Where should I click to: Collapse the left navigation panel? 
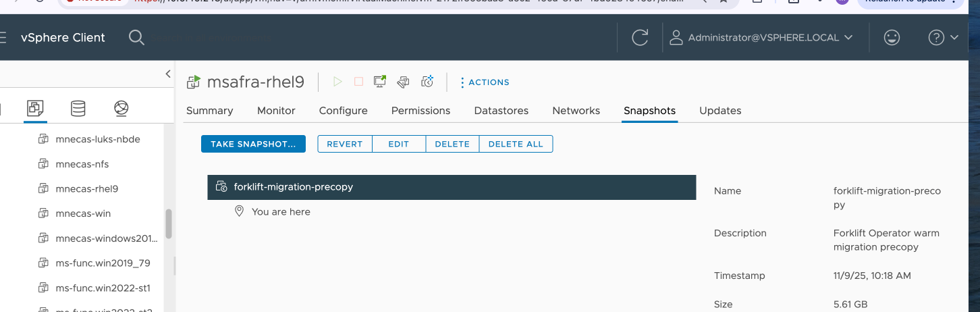(168, 74)
